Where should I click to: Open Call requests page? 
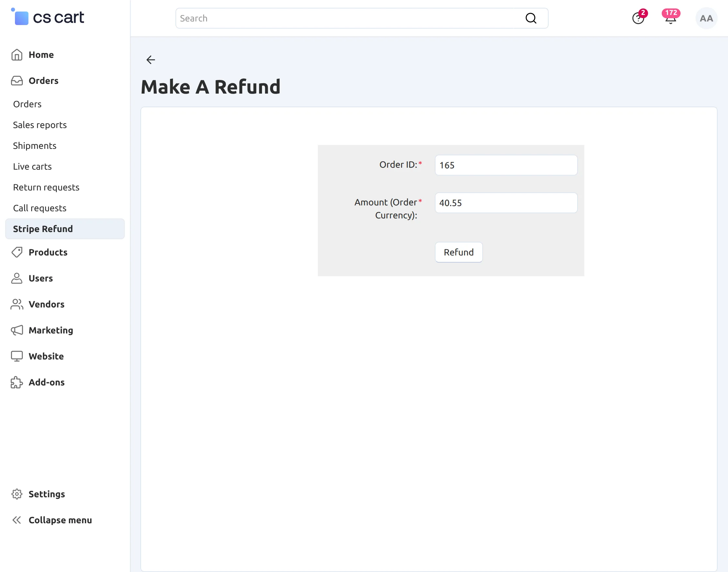click(40, 208)
